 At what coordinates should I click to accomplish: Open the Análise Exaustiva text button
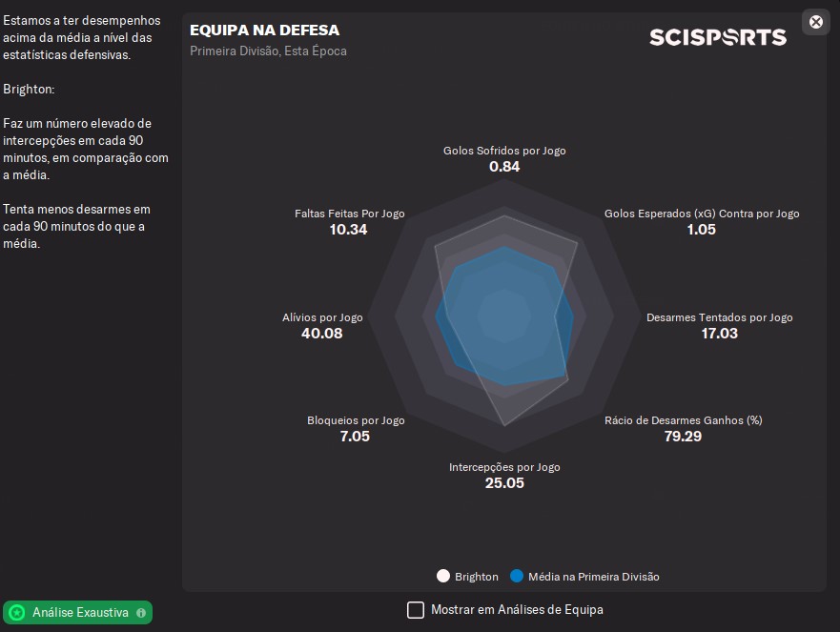click(80, 613)
